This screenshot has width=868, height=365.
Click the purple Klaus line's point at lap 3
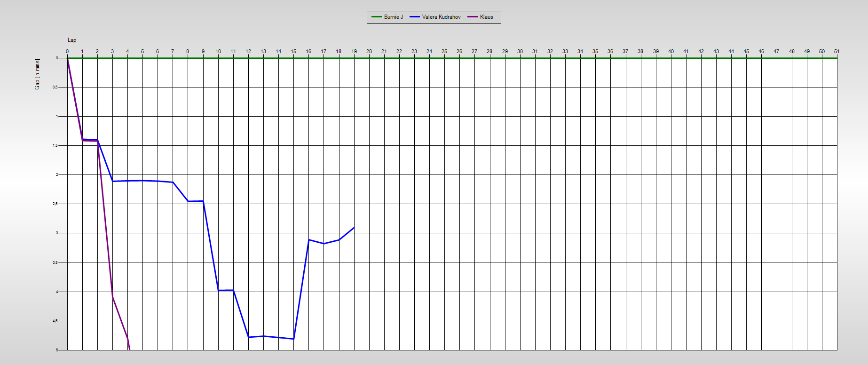(113, 297)
